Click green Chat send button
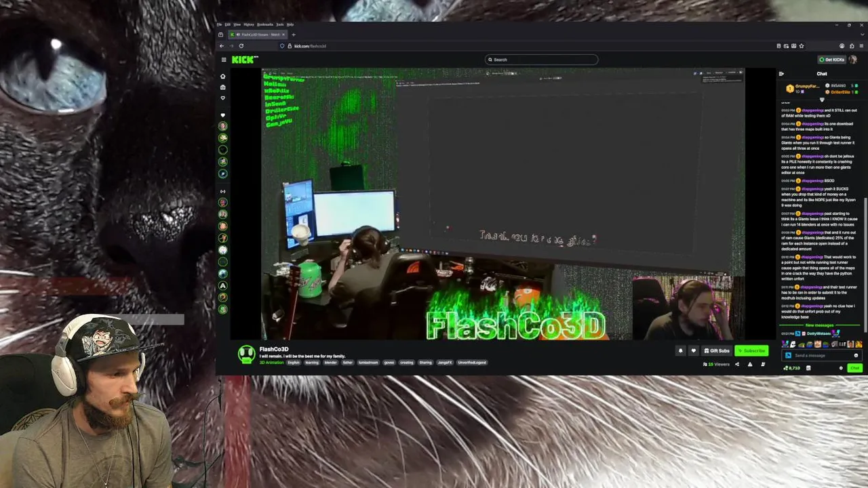 point(854,368)
